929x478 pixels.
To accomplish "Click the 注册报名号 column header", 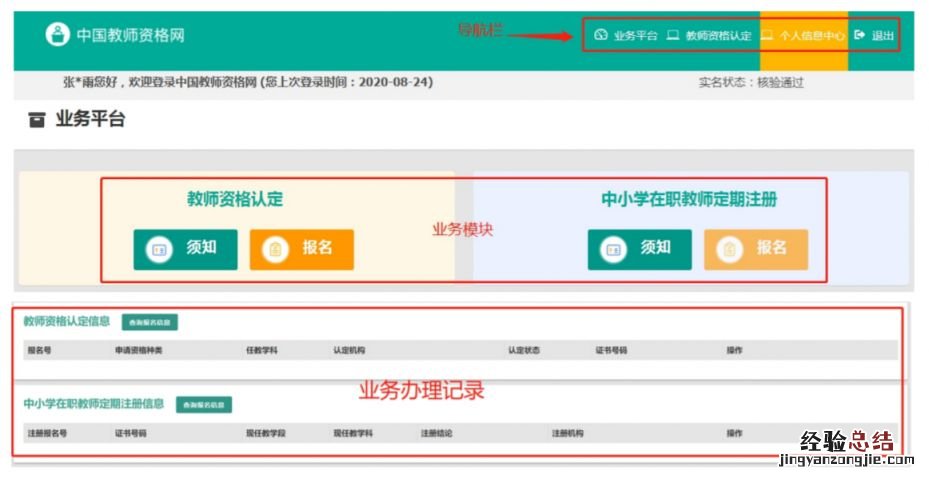I will click(47, 433).
